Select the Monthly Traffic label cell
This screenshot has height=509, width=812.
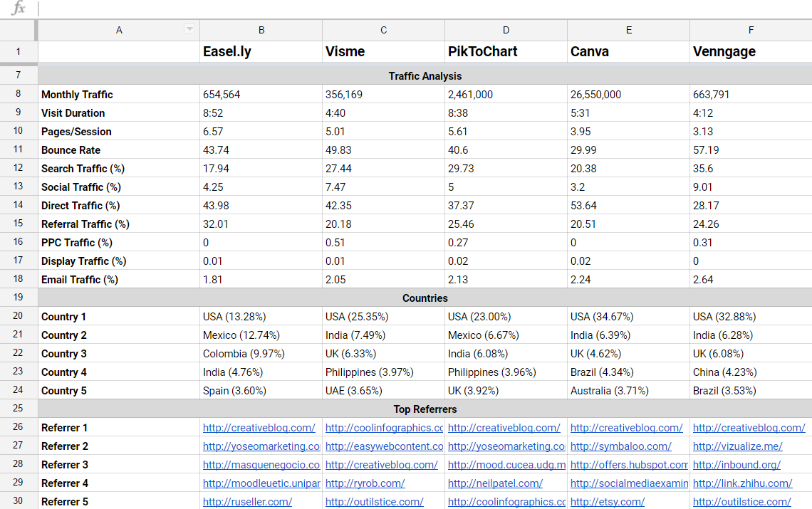coord(119,94)
